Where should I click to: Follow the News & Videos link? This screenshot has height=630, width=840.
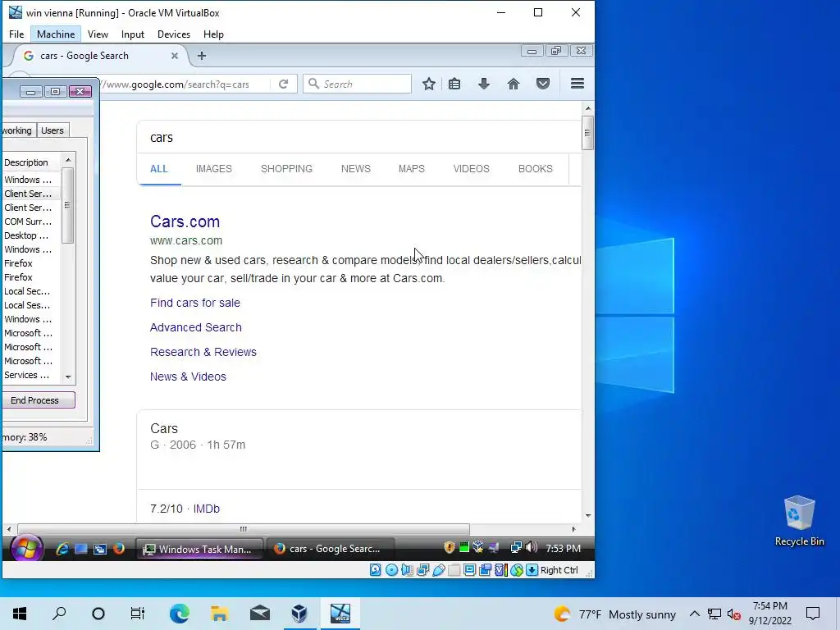(188, 377)
